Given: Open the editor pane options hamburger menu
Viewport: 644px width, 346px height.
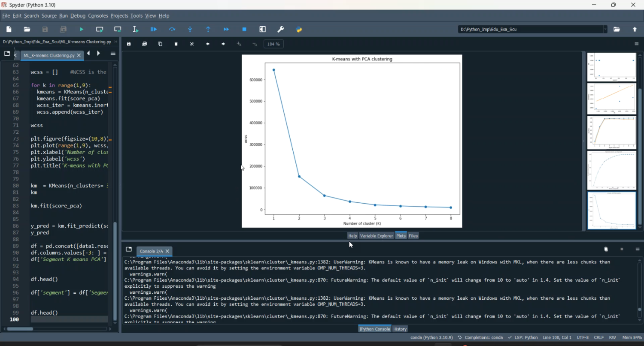Looking at the screenshot, I should pos(113,54).
